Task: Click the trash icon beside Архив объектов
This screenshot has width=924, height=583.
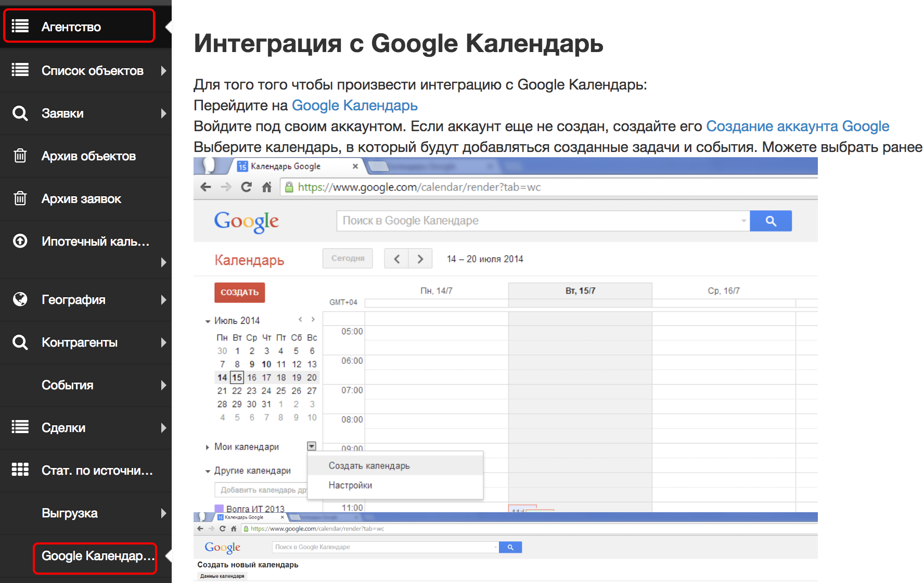Action: click(20, 155)
